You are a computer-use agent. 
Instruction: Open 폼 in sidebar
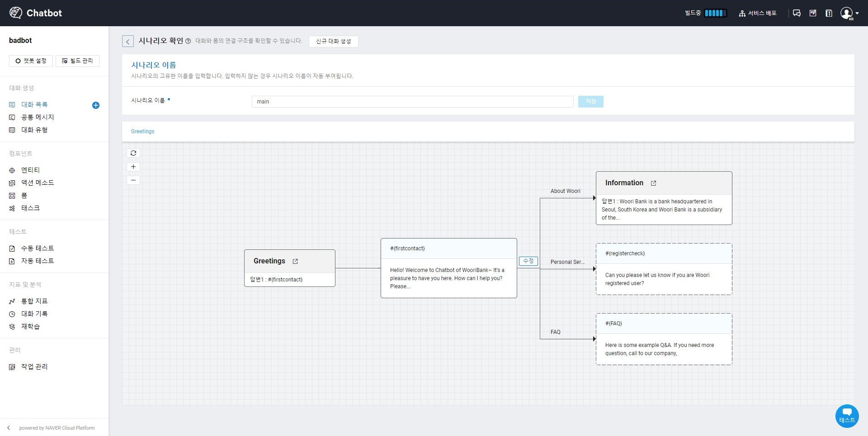click(x=24, y=195)
